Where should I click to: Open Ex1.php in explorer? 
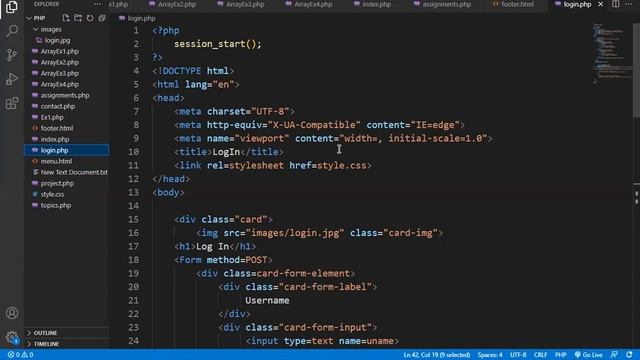pos(52,118)
